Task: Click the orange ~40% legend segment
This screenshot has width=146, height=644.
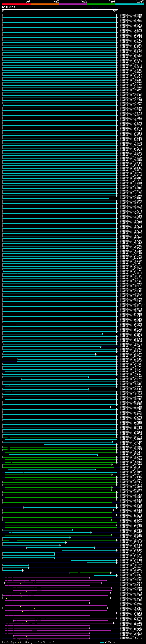Action: [45, 4]
